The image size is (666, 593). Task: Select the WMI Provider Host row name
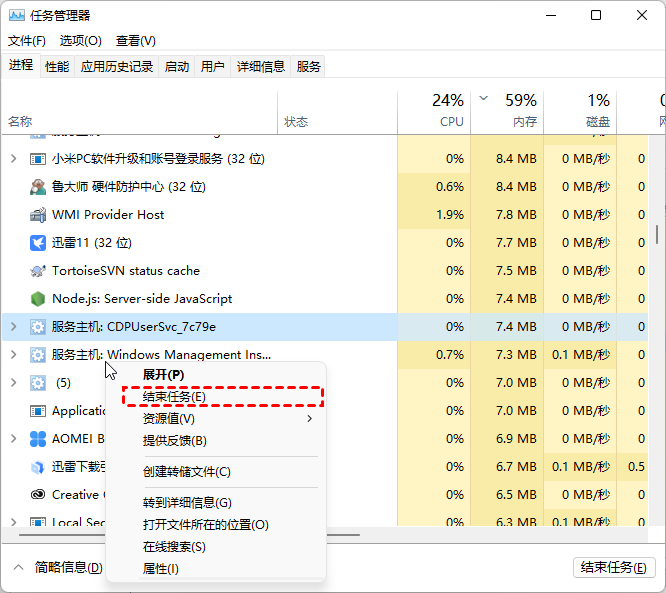point(108,215)
